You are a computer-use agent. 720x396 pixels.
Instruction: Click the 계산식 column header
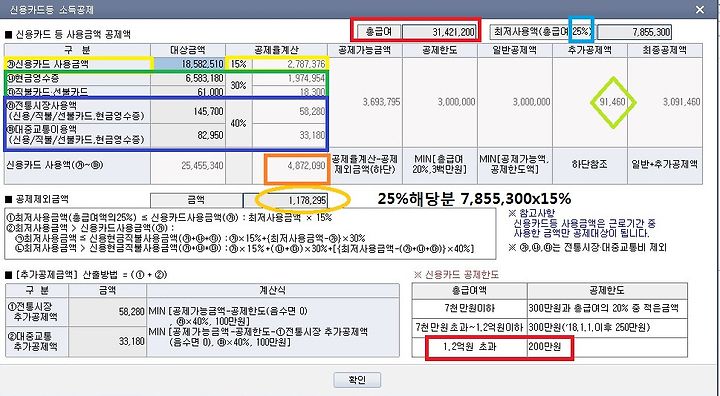coord(273,290)
